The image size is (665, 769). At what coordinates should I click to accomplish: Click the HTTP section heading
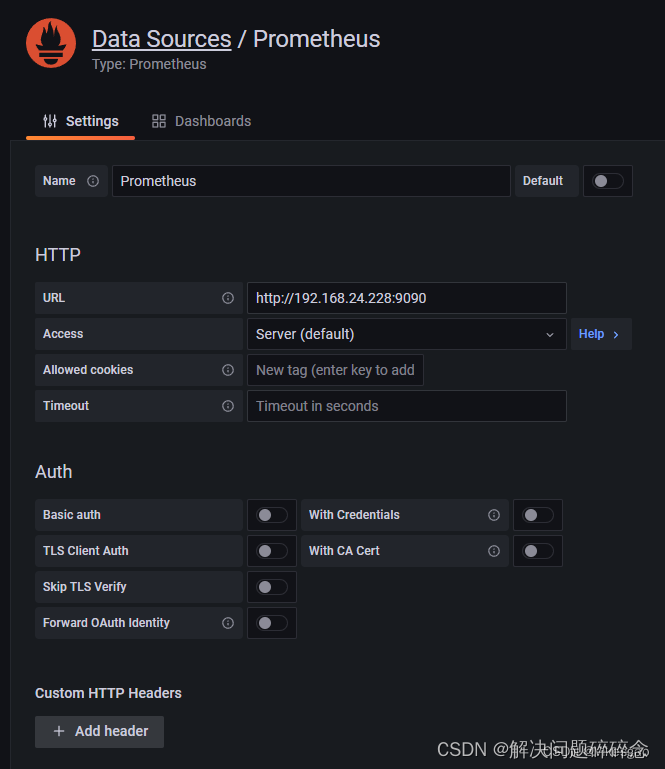click(x=58, y=255)
